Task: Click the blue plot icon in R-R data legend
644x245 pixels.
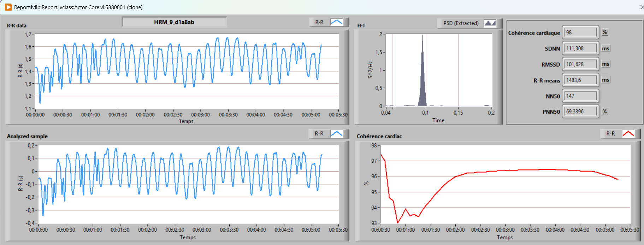Action: (336, 22)
